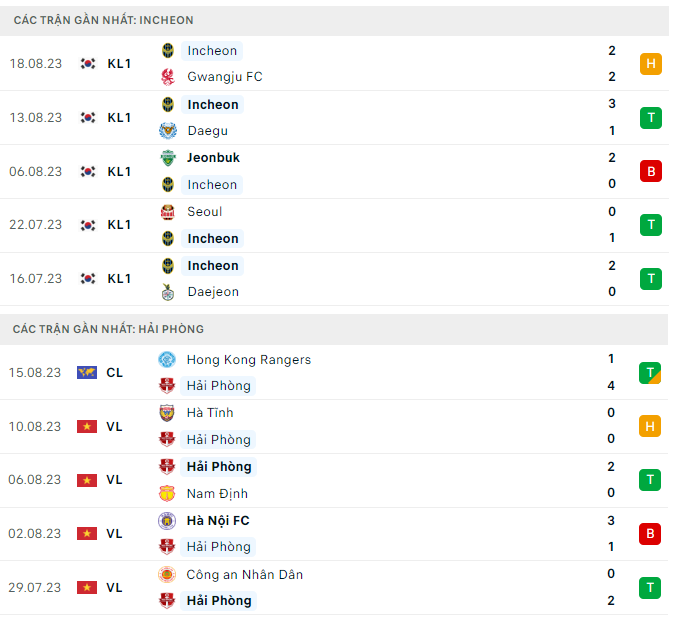The height and width of the screenshot is (626, 673).
Task: Click loss badge of Jeonbuk vs Incheon match
Action: coord(651,171)
